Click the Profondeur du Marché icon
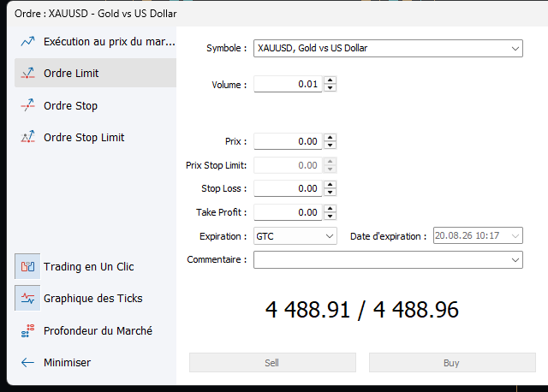 pos(27,330)
